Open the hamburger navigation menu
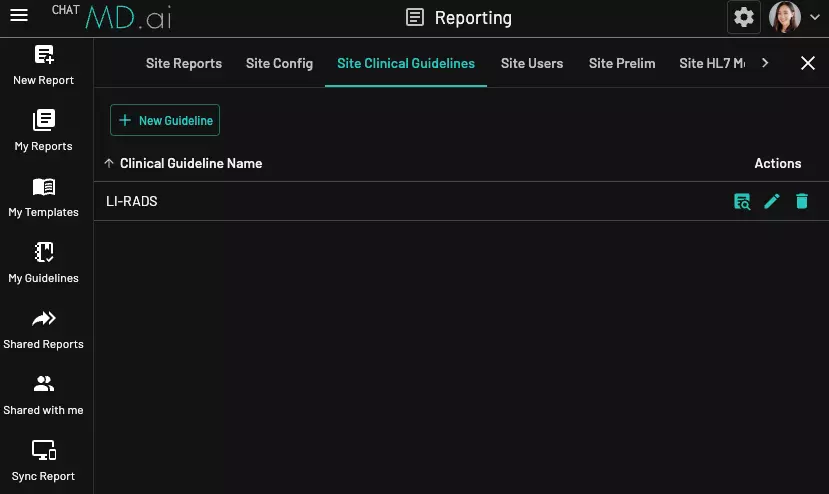829x494 pixels. [x=19, y=17]
